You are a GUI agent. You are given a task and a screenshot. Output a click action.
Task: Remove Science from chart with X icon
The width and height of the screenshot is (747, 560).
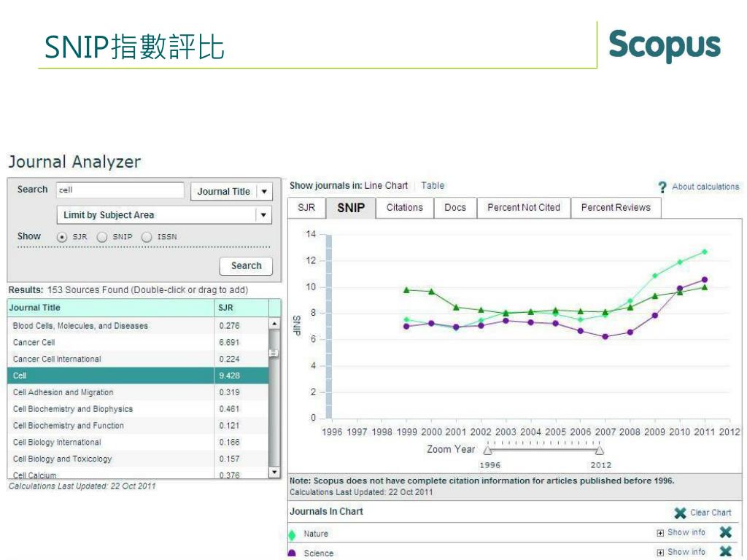[x=725, y=552]
